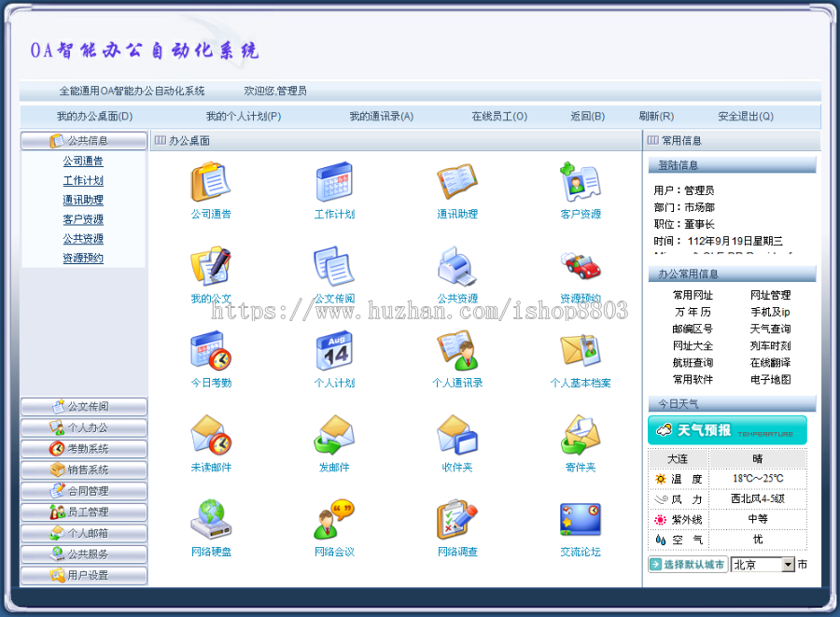Open 我的通讯录(A) menu item
The height and width of the screenshot is (617, 840).
[382, 117]
